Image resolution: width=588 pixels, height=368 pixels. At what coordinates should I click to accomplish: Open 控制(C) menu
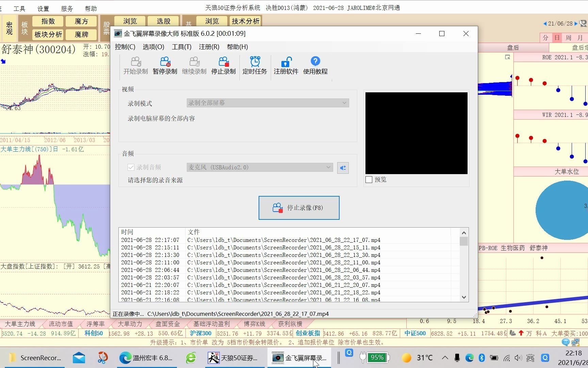(125, 47)
